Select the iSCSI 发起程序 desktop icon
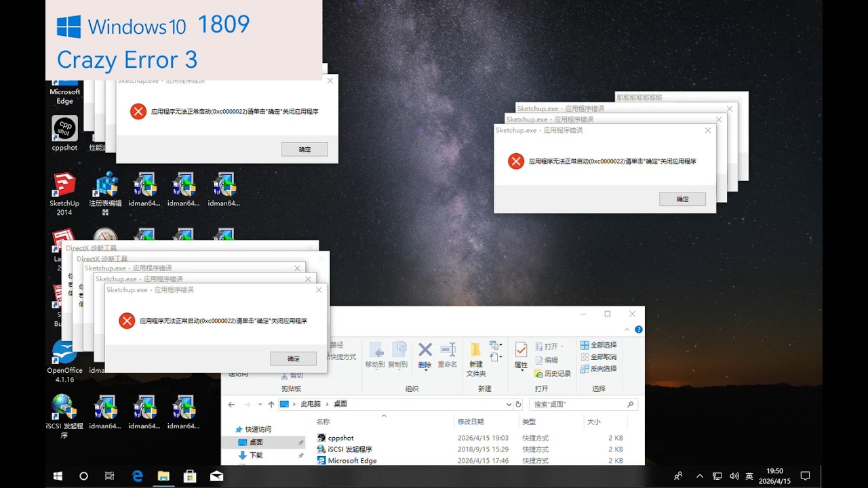 click(x=64, y=416)
